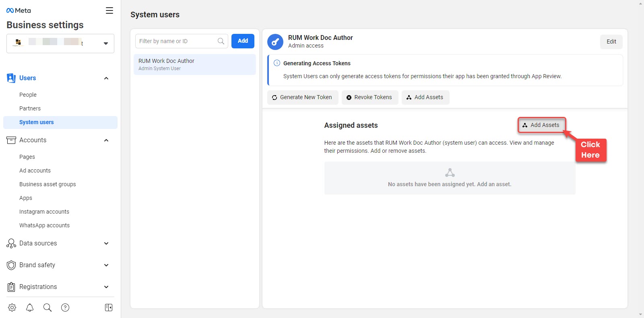Click the info icon beside Generating Access Tokens
Viewport: 644px width, 318px height.
(277, 63)
